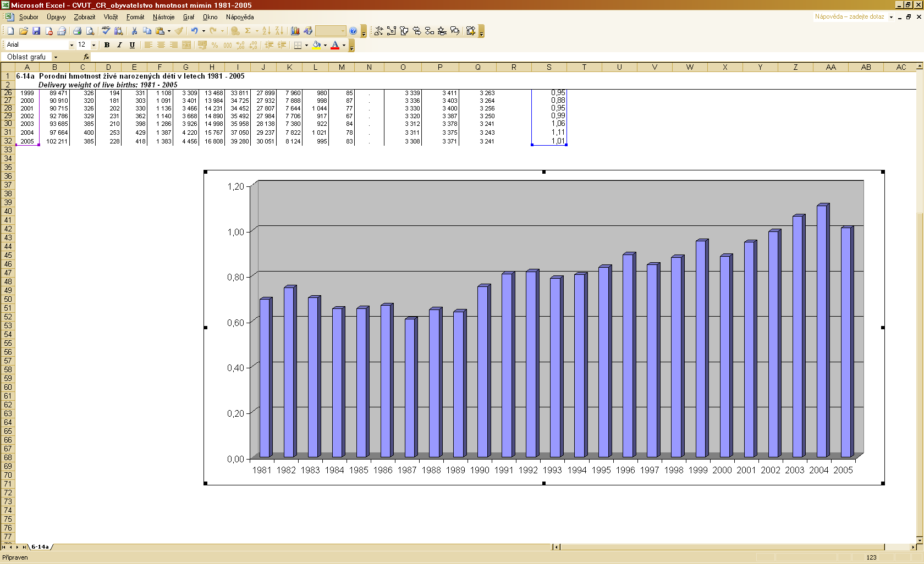Select row header 32
The width and height of the screenshot is (924, 564).
pyautogui.click(x=8, y=141)
